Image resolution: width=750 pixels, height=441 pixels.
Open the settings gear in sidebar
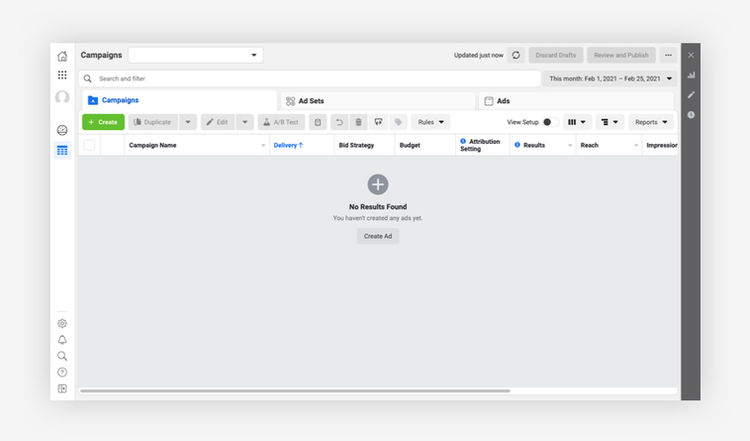pos(62,323)
